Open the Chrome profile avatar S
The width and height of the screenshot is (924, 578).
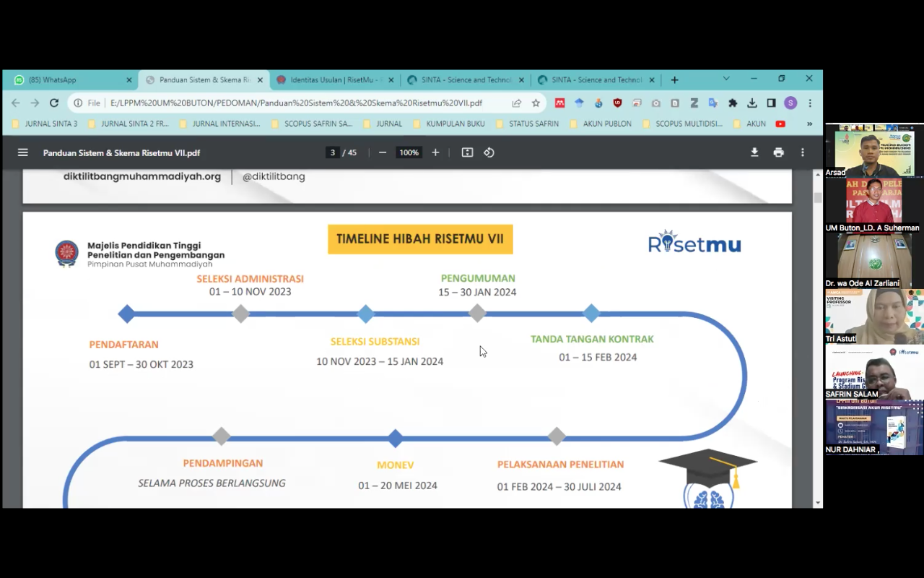(790, 103)
